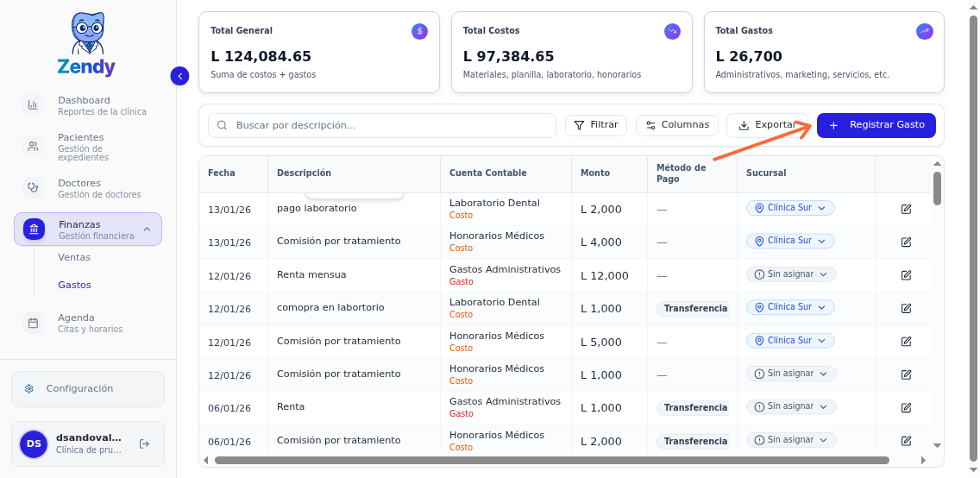The height and width of the screenshot is (478, 980).
Task: Click the logout icon beside the user name
Action: click(144, 443)
